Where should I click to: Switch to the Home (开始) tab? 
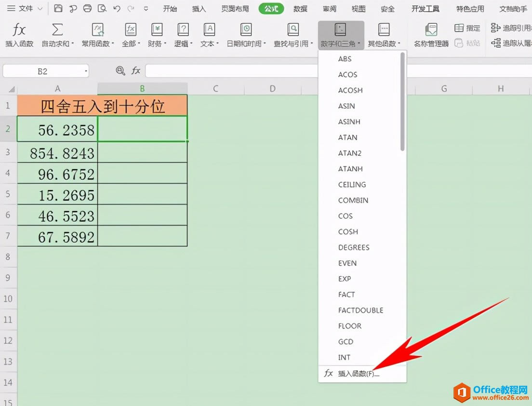170,9
